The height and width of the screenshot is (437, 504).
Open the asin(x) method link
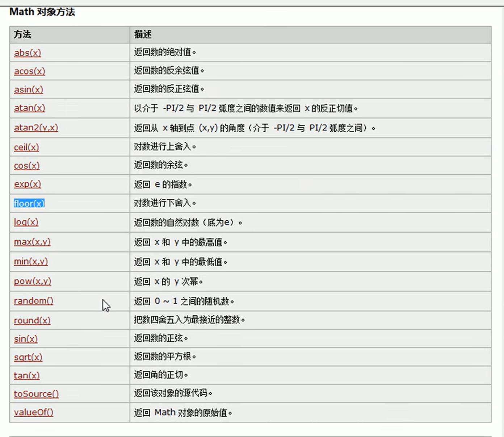click(x=29, y=90)
